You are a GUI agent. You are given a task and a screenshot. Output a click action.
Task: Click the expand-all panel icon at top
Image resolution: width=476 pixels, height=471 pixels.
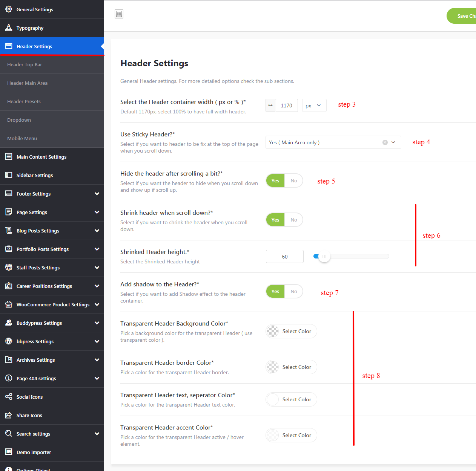119,14
